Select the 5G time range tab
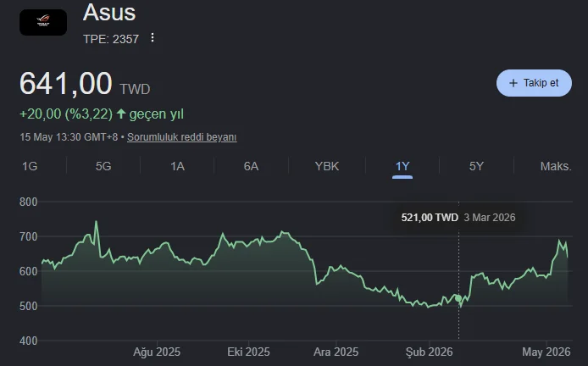 [x=103, y=166]
